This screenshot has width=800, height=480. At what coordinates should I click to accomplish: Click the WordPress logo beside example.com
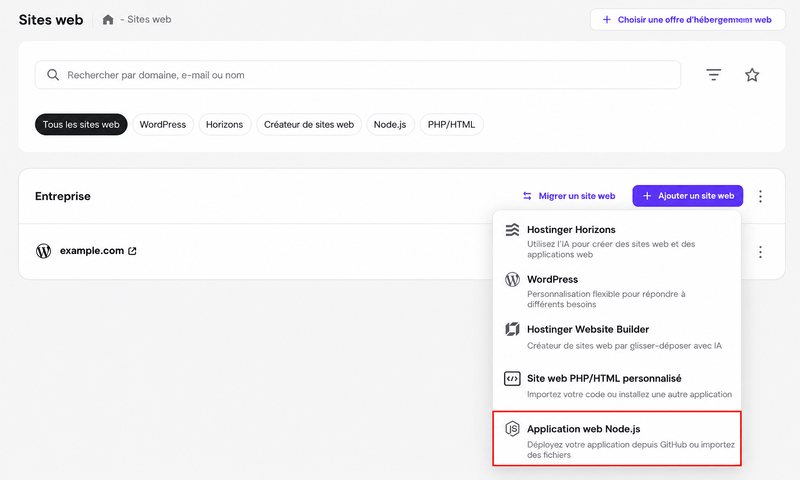tap(43, 250)
